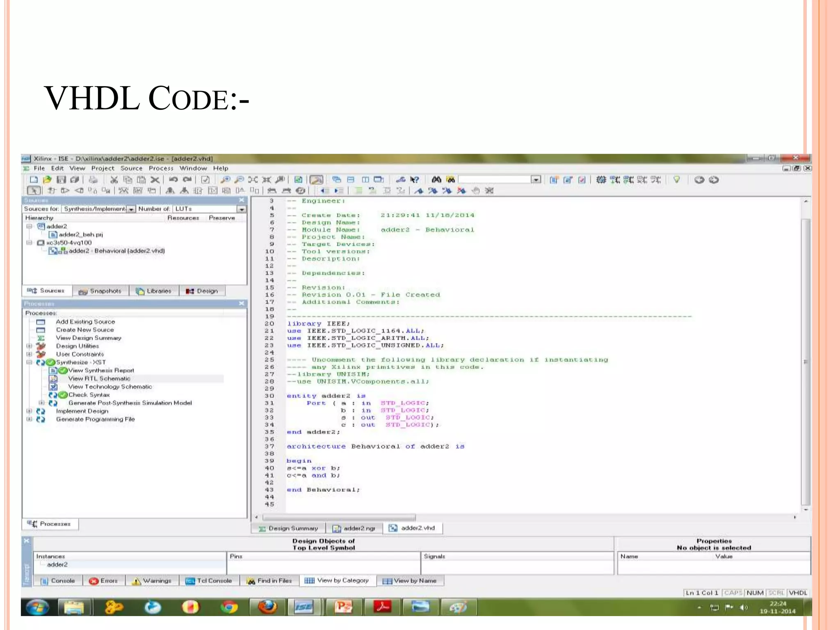Click the lightbulb tips icon
The height and width of the screenshot is (630, 840).
coord(677,180)
